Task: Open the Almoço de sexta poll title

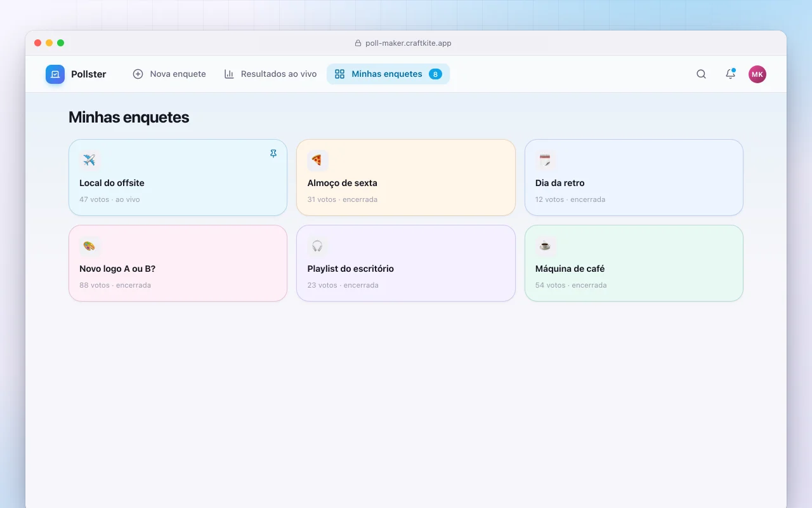Action: (342, 183)
